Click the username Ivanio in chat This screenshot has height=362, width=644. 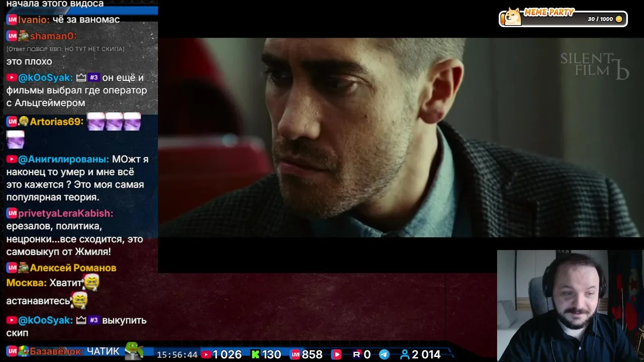34,20
